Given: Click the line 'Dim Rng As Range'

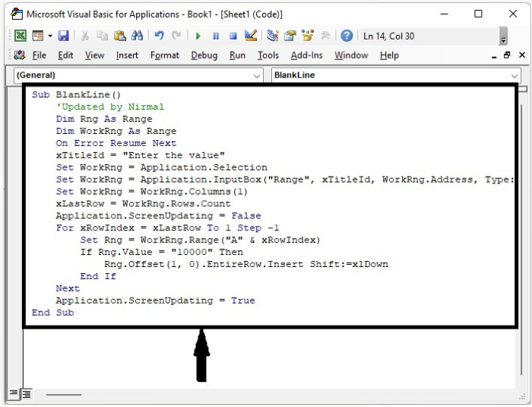Looking at the screenshot, I should pyautogui.click(x=104, y=119).
